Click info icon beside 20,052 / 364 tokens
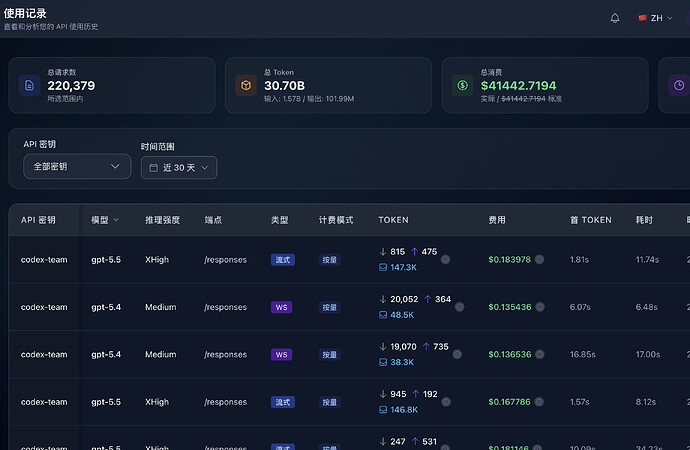 click(x=459, y=307)
